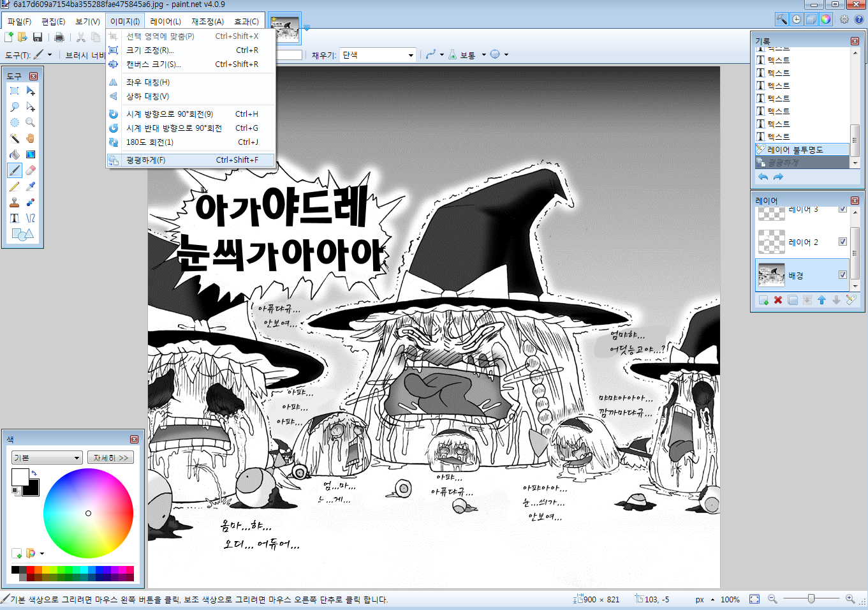Click the Open file folder icon
868x610 pixels.
click(23, 38)
